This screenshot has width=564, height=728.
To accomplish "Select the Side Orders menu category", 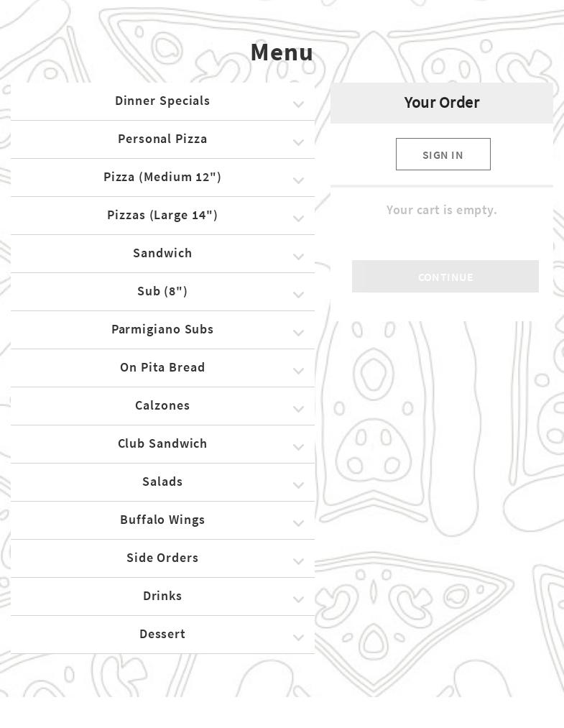I will (x=162, y=558).
